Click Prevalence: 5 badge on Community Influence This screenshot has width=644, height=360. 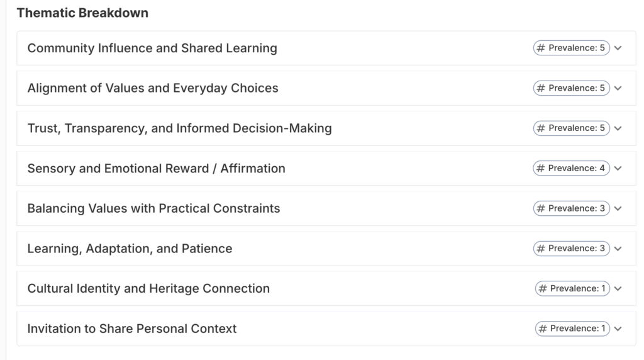572,48
